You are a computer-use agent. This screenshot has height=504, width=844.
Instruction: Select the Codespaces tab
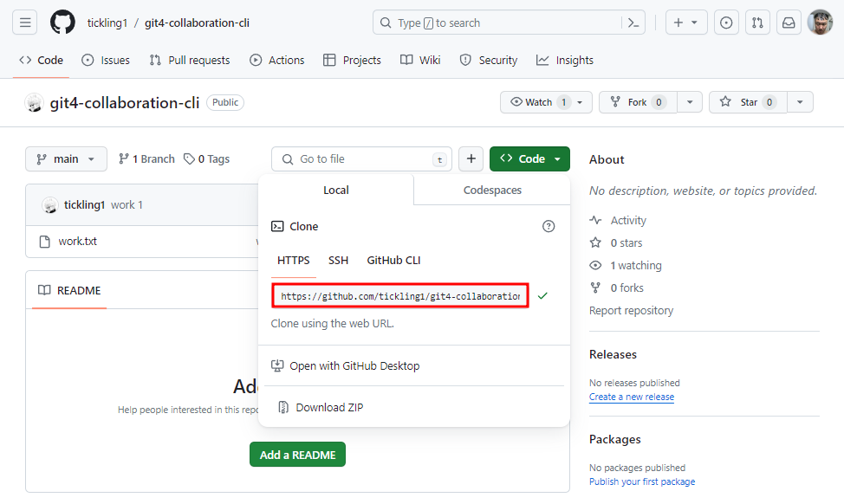tap(492, 190)
